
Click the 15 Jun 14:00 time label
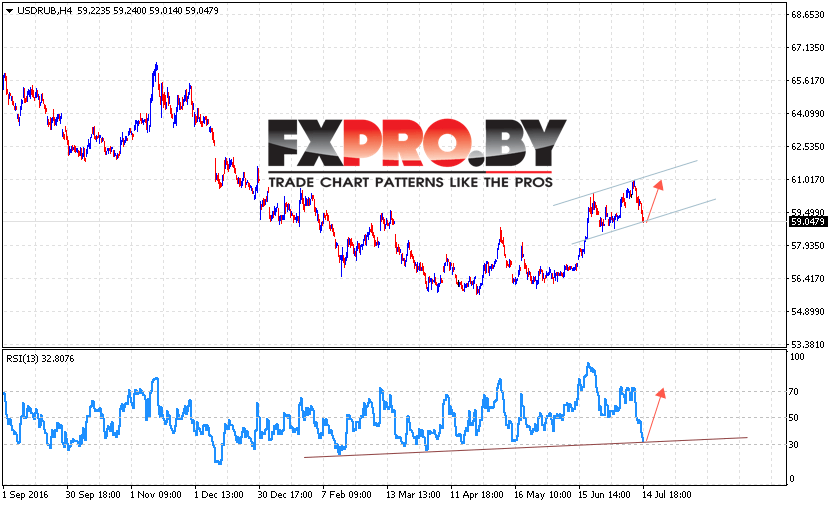pyautogui.click(x=605, y=495)
